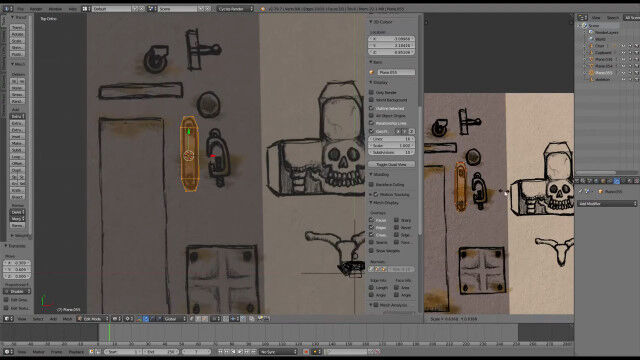Open the File menu
This screenshot has width=640, height=360.
20,9
